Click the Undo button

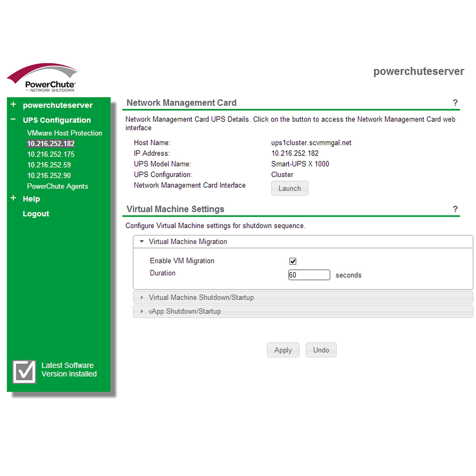pyautogui.click(x=321, y=350)
